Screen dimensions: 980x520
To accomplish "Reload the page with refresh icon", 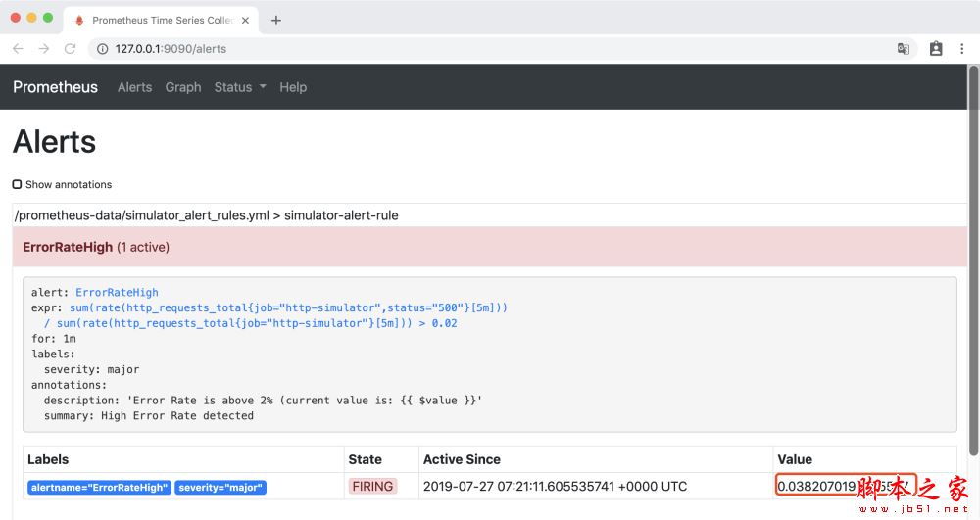I will pyautogui.click(x=70, y=48).
